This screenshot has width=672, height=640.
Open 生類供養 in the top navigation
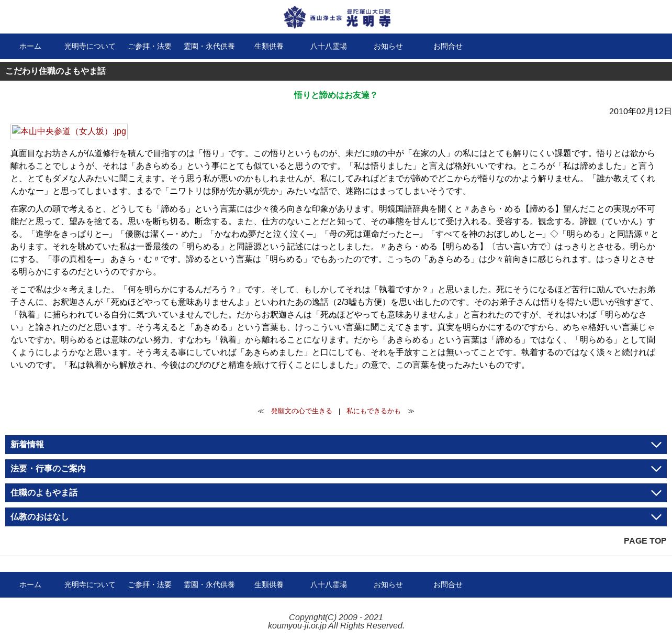pyautogui.click(x=269, y=47)
